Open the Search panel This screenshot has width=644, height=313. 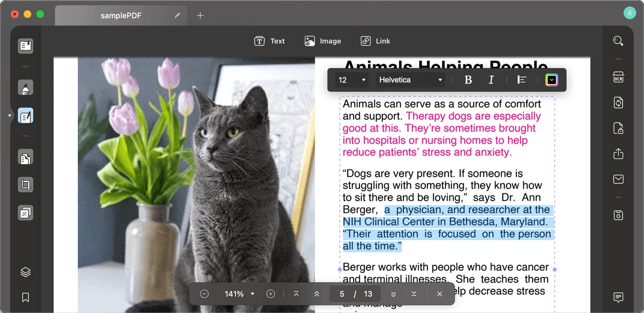point(618,41)
